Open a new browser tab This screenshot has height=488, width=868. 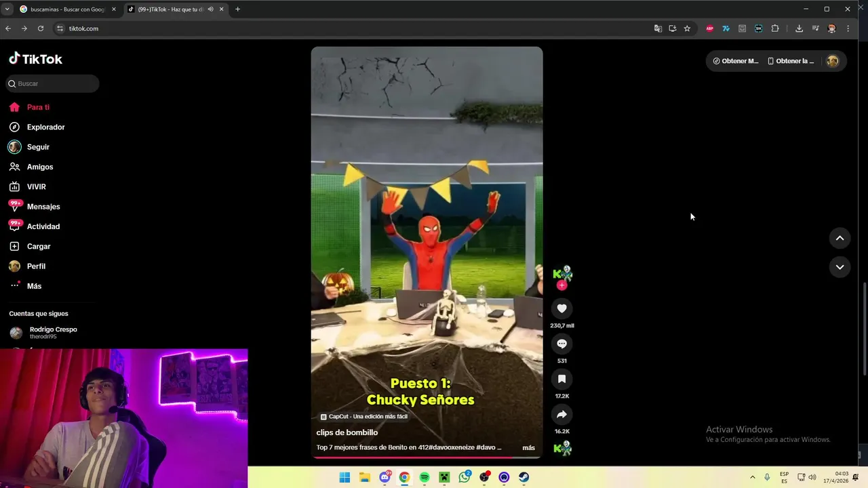point(237,9)
